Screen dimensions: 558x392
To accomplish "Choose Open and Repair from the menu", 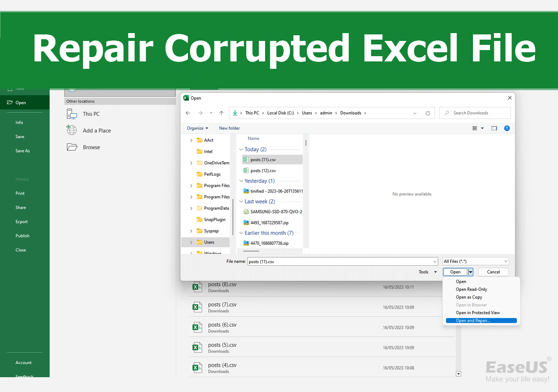I will click(x=472, y=320).
